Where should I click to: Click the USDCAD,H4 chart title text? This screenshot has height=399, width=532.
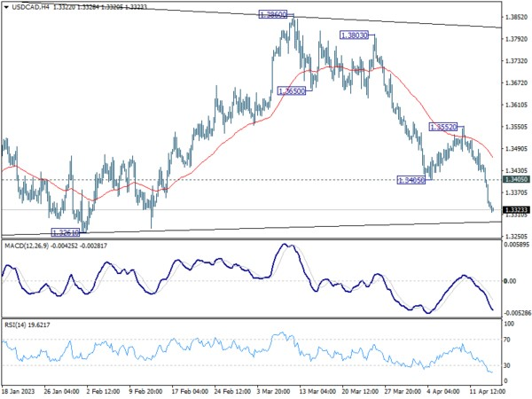30,7
